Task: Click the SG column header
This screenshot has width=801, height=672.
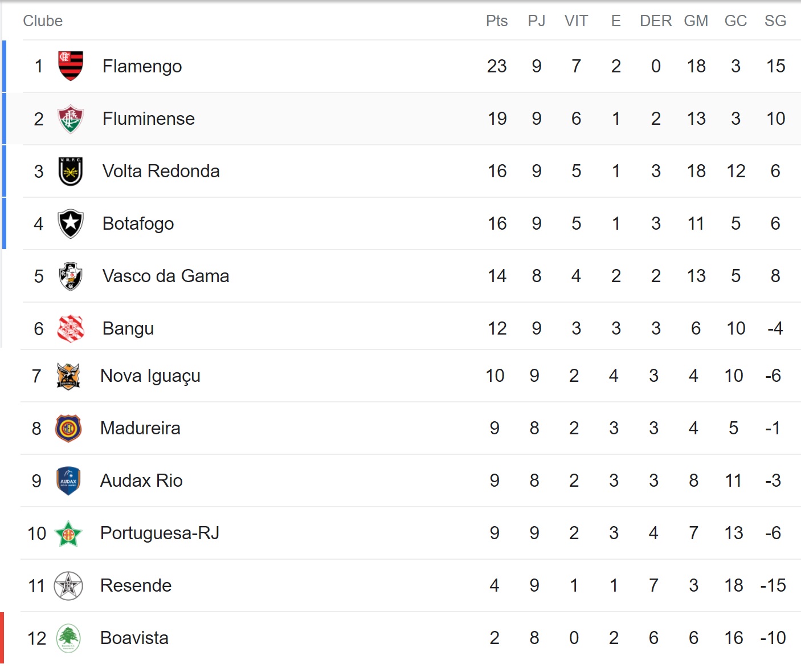Action: 775,21
